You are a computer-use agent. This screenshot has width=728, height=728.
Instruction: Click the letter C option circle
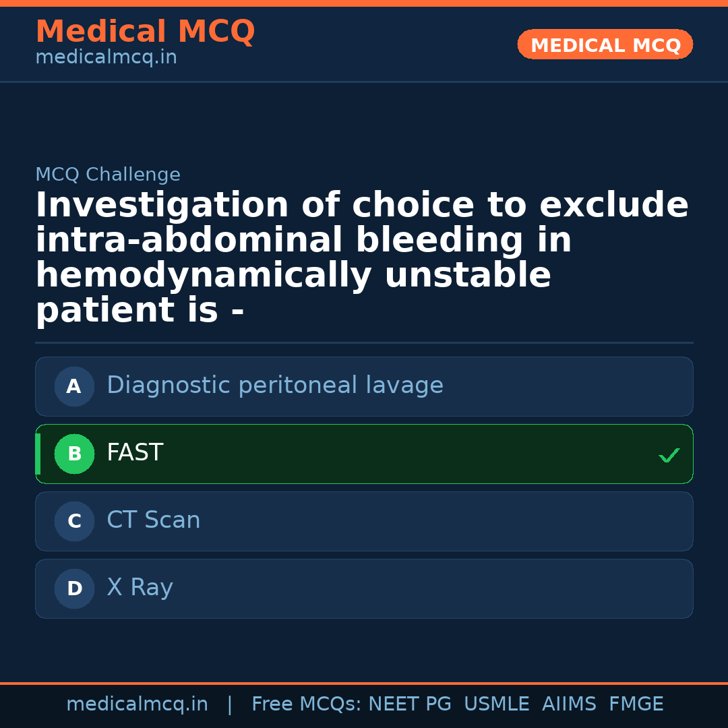pos(74,522)
